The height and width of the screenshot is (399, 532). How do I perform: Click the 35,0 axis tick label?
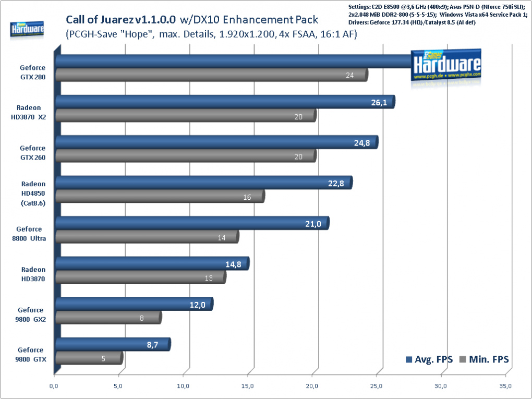pos(505,386)
